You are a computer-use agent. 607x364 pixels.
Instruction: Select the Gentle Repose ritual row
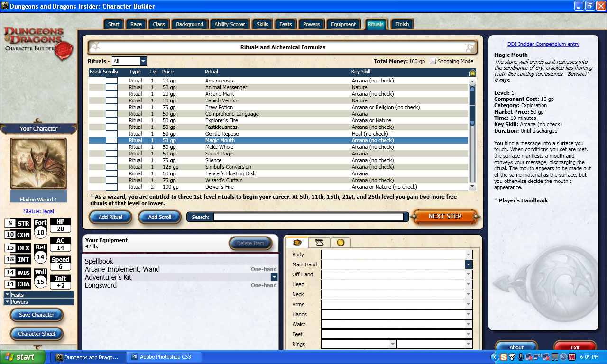pyautogui.click(x=279, y=134)
